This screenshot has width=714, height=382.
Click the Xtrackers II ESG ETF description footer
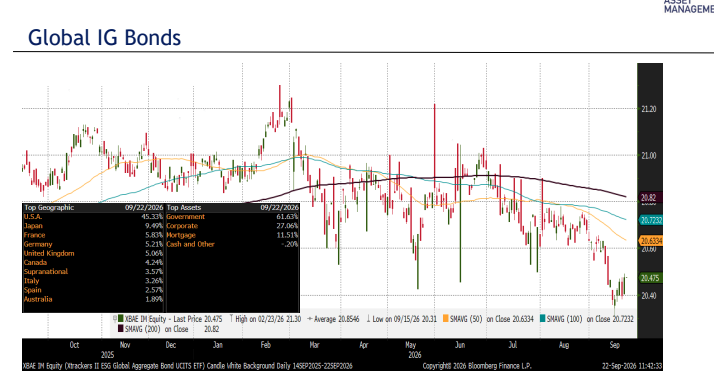pyautogui.click(x=187, y=366)
